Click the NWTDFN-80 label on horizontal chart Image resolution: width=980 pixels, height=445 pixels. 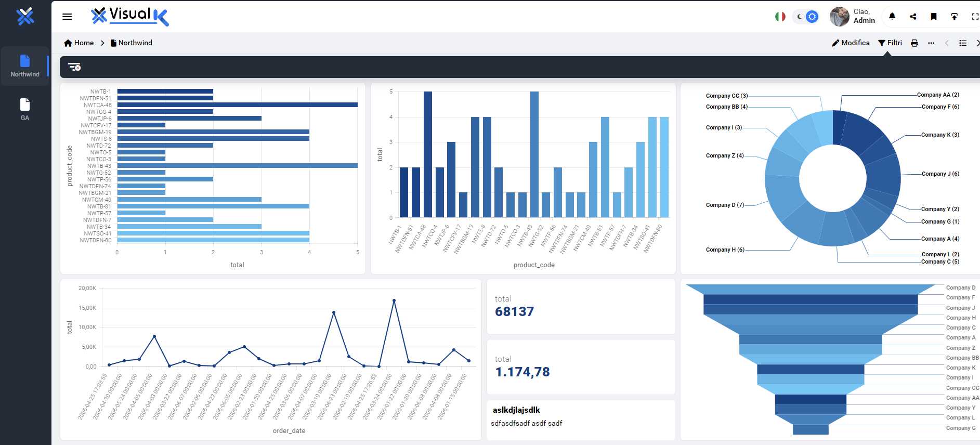[x=96, y=240]
